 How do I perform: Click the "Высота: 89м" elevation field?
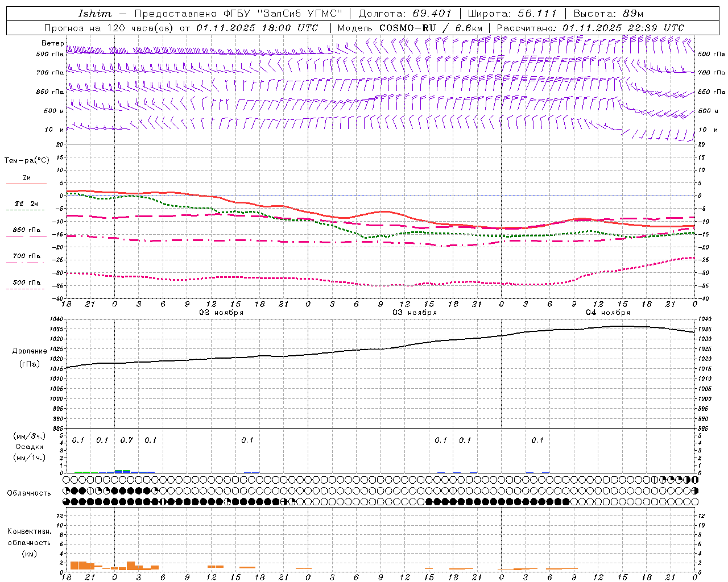pos(609,14)
